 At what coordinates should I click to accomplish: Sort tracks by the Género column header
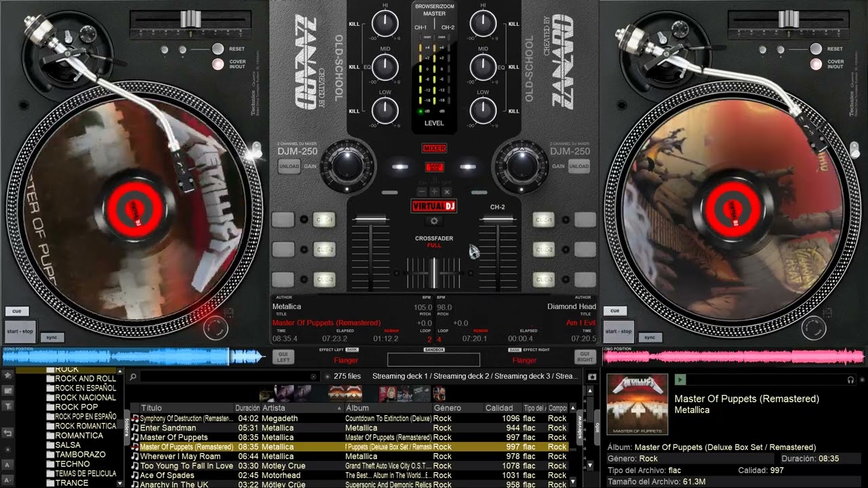(458, 408)
